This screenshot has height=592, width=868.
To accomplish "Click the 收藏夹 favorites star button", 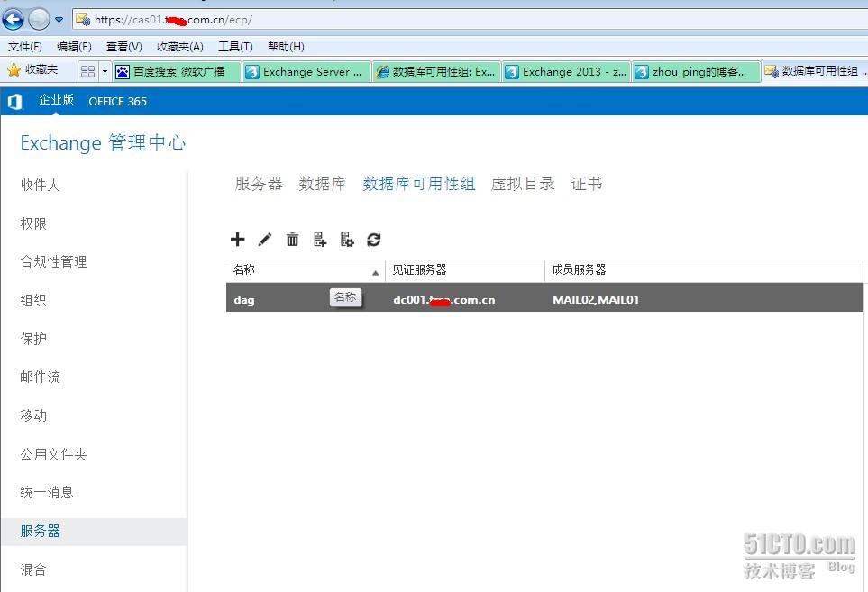I will tap(32, 69).
